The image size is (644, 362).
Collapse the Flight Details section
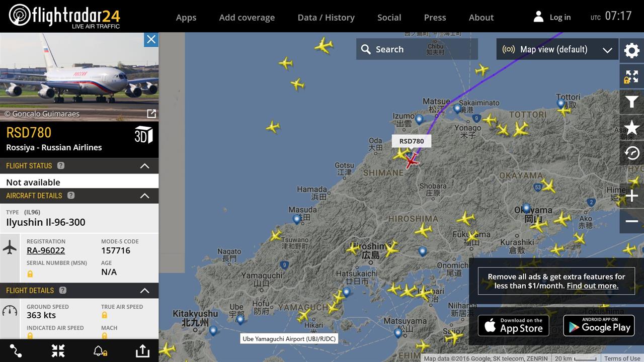[144, 290]
